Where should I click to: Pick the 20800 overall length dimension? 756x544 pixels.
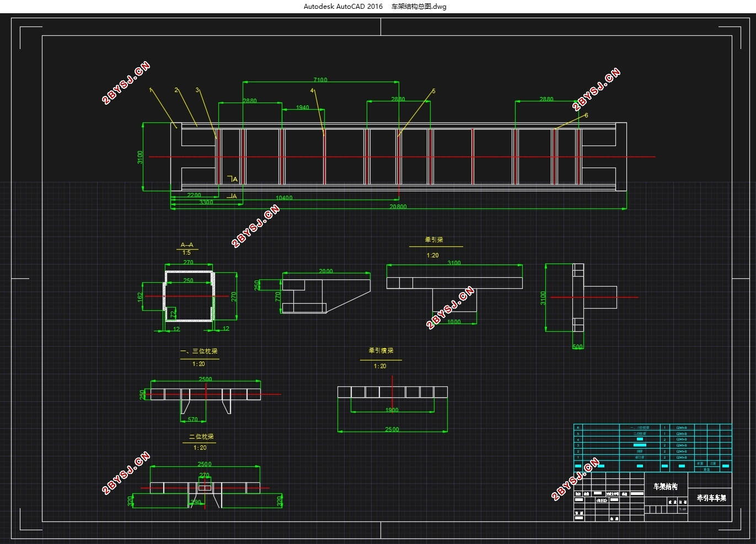tap(398, 207)
